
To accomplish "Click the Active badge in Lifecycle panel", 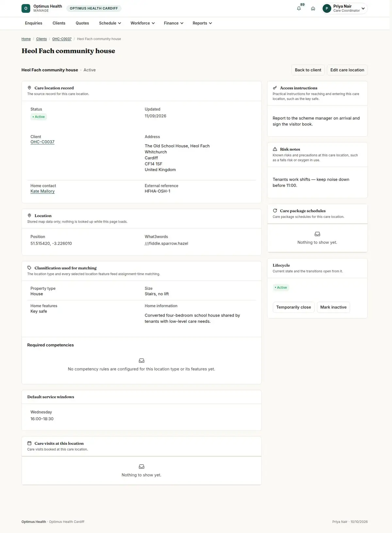I will click(281, 288).
